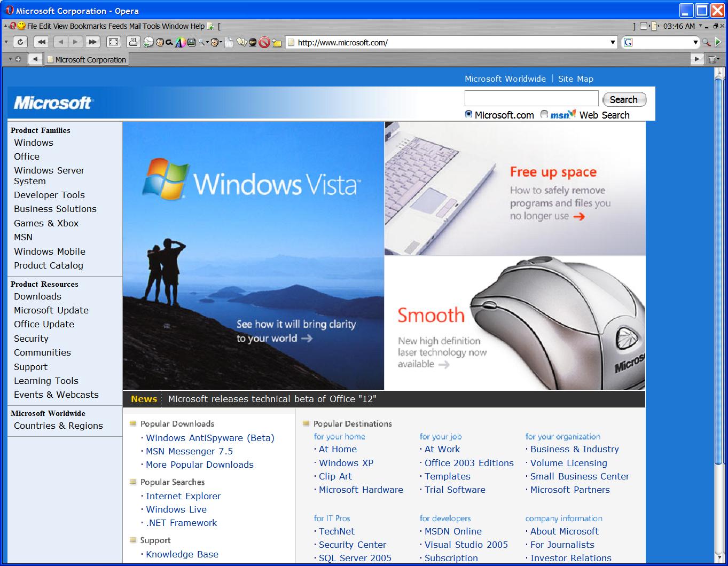Viewport: 728px width, 566px height.
Task: Click the Reload page icon
Action: (x=20, y=42)
